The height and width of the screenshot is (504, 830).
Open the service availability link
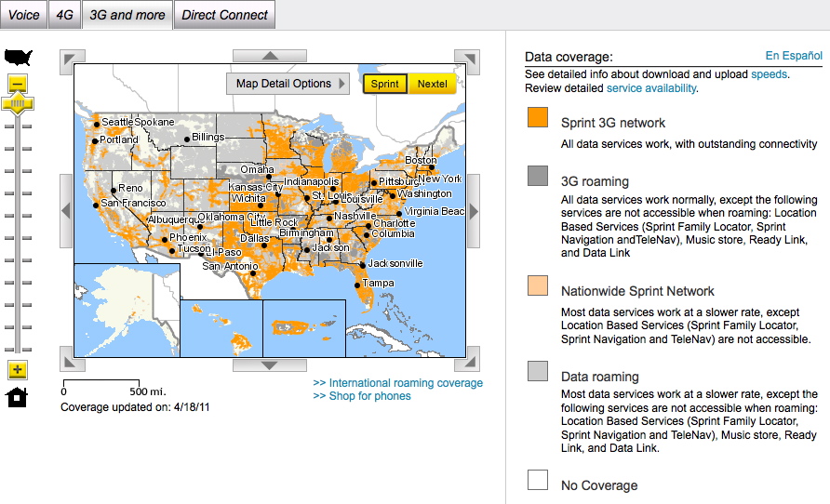pos(651,88)
